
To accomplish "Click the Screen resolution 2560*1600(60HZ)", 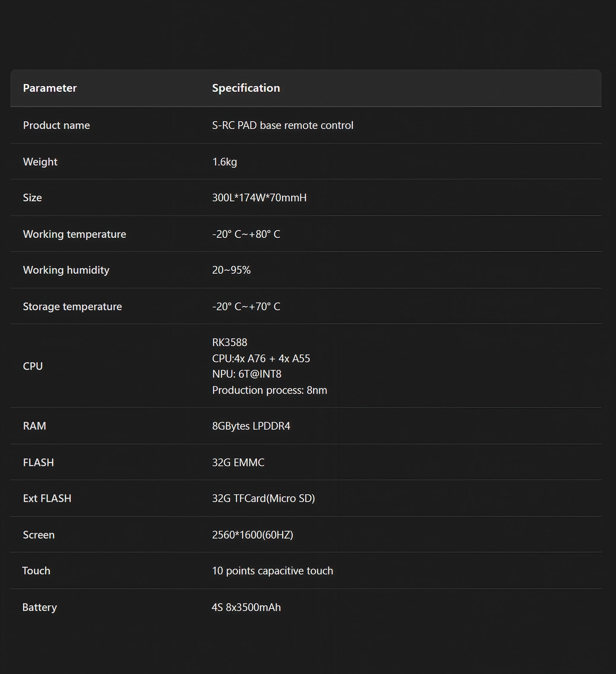I will (253, 535).
